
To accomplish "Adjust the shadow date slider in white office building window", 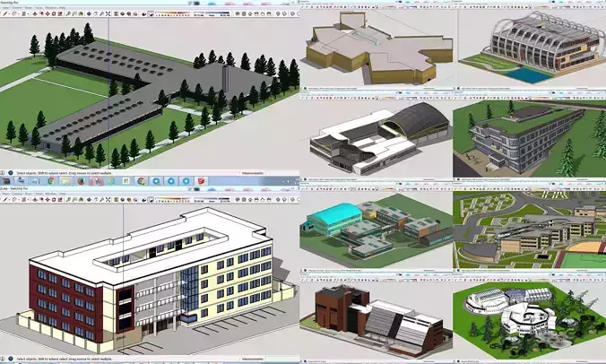I will (173, 198).
